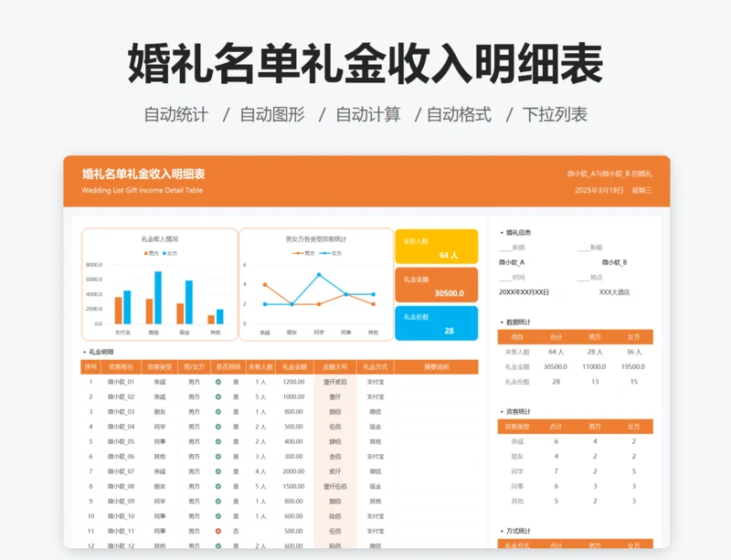
Task: Click the guest name cell 微小软_01
Action: coord(122,382)
